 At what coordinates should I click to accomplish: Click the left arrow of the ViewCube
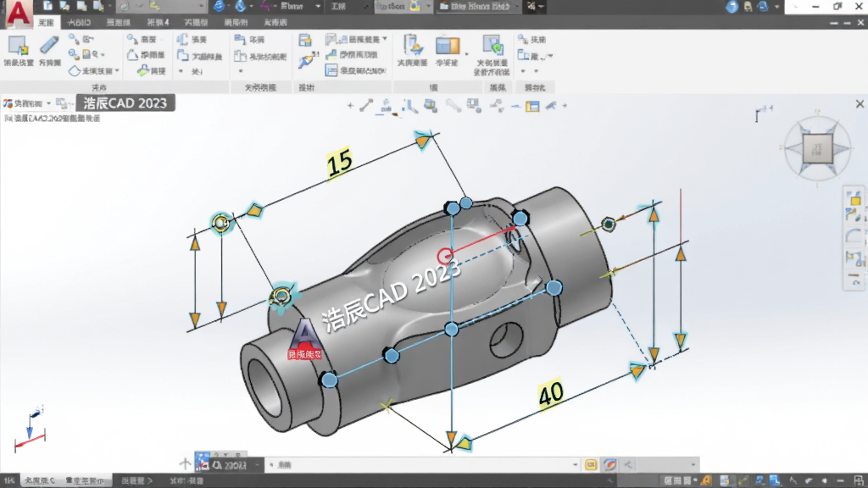click(x=793, y=148)
